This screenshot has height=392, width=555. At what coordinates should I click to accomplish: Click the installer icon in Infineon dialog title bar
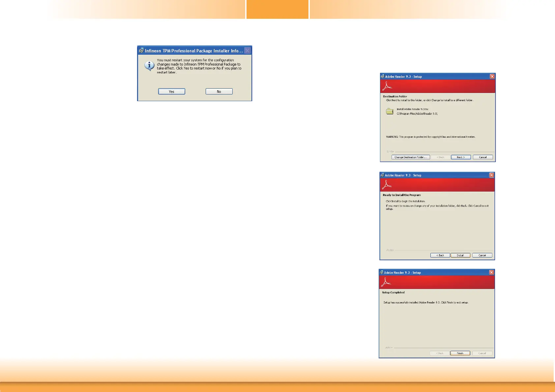pos(141,50)
